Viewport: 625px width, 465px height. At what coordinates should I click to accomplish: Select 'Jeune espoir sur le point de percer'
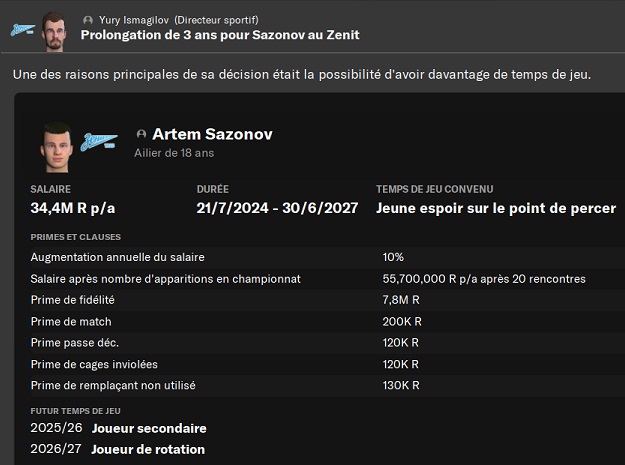[496, 208]
